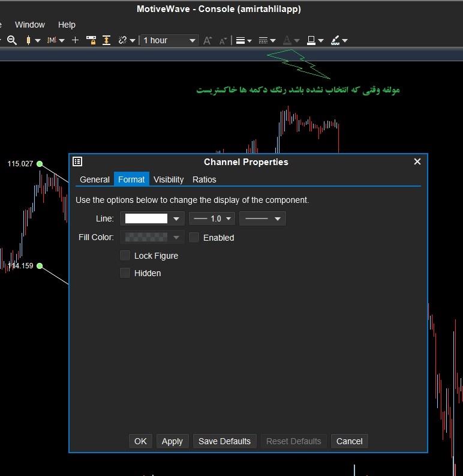Check the Hidden checkbox
This screenshot has height=476, width=463.
click(125, 273)
